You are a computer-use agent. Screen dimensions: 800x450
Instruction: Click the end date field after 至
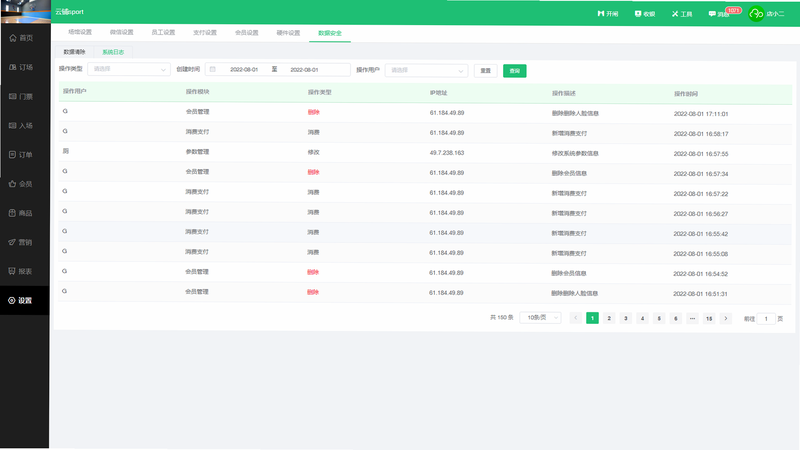pyautogui.click(x=304, y=70)
